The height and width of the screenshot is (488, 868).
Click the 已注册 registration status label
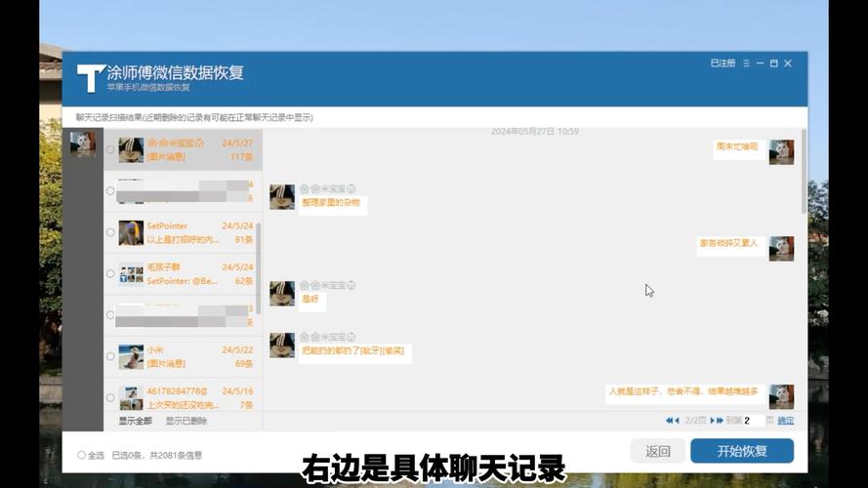[723, 63]
